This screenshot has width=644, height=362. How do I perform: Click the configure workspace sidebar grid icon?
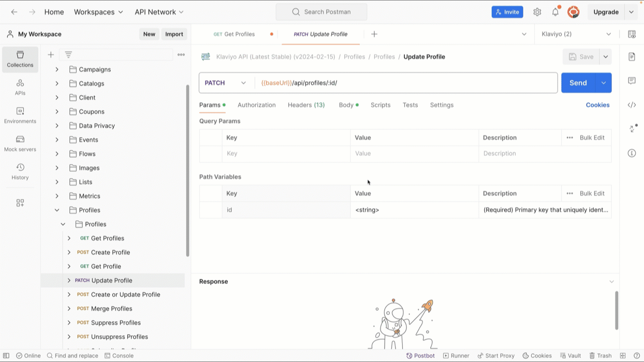(x=20, y=203)
